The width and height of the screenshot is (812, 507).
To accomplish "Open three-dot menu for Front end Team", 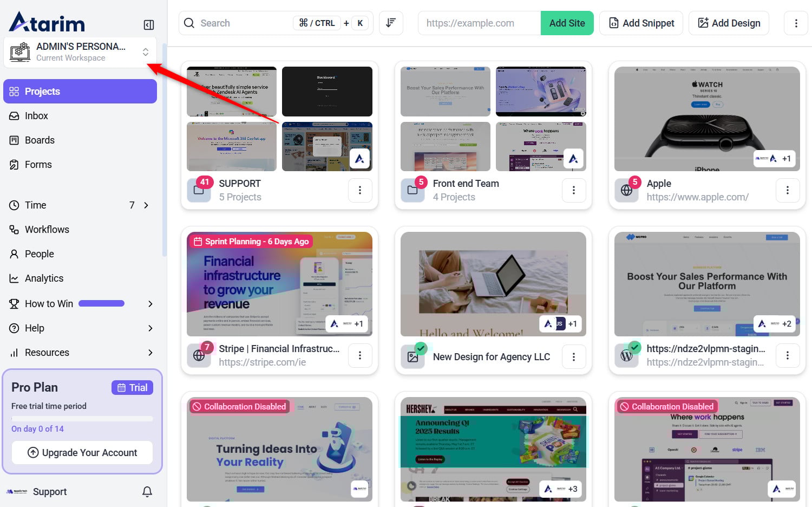I will [574, 190].
